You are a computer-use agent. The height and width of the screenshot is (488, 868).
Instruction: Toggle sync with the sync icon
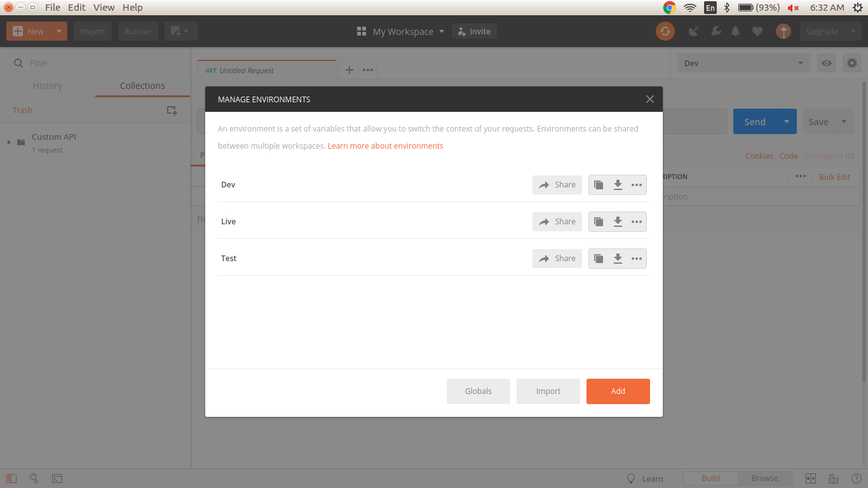click(665, 30)
